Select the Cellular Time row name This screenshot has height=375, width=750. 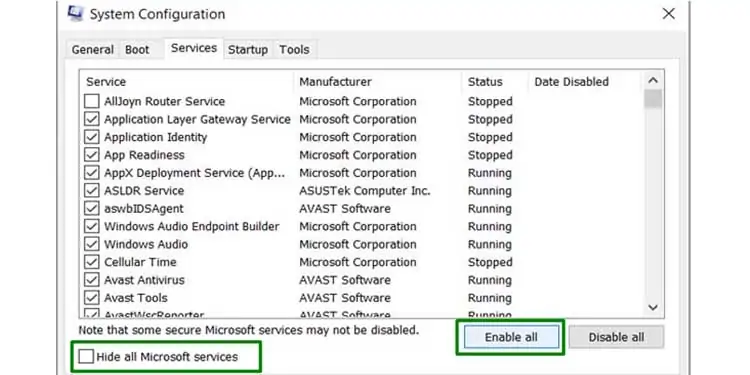click(x=140, y=262)
